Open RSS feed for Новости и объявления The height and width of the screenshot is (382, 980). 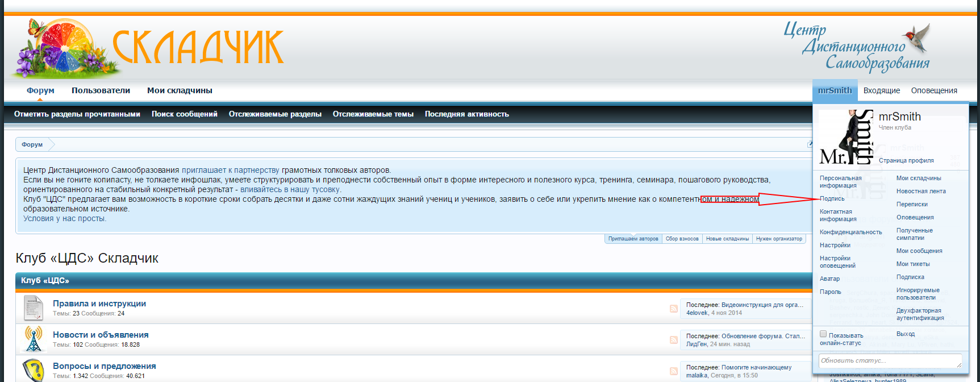tap(673, 340)
